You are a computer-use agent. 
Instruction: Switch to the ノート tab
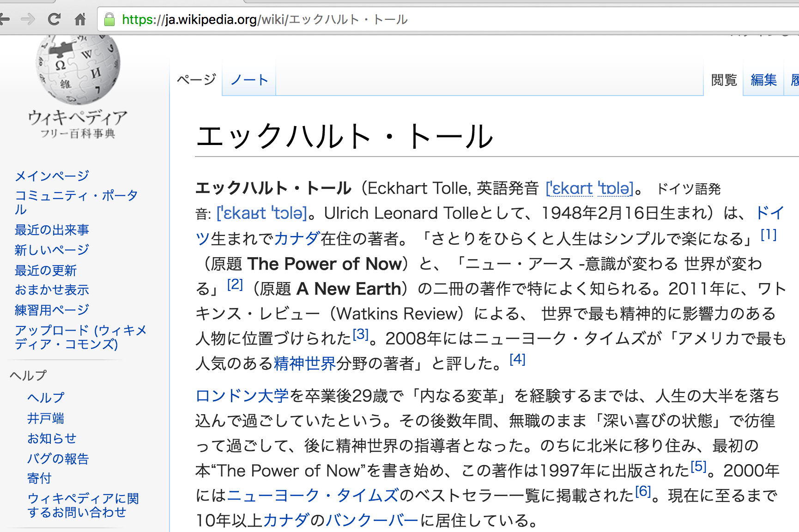coord(249,80)
